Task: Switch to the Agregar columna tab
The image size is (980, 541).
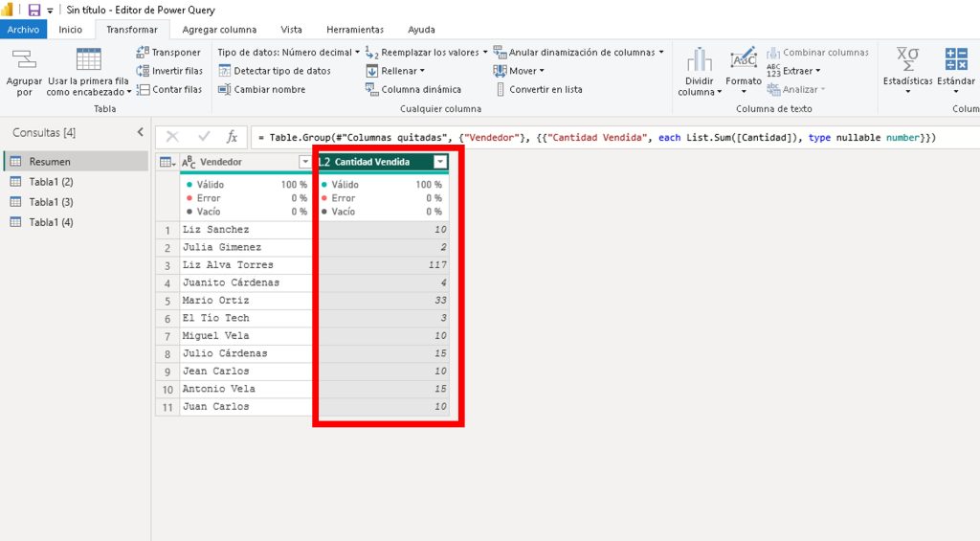Action: [x=219, y=30]
